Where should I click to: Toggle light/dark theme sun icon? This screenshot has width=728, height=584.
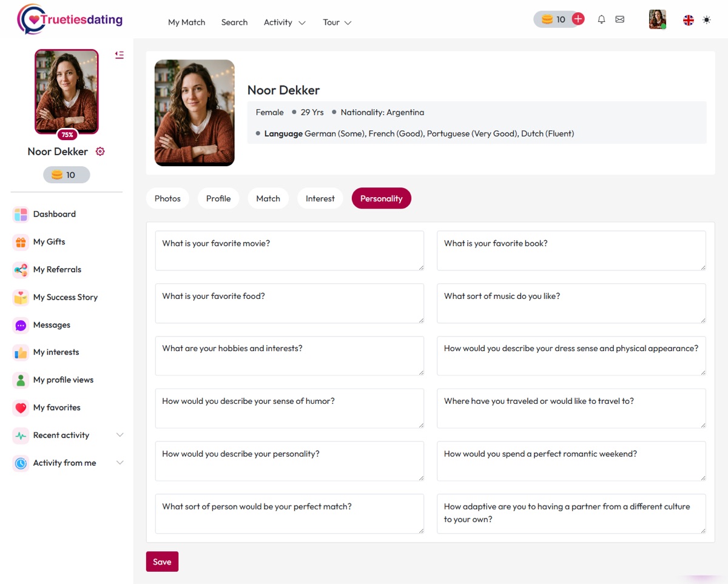coord(707,20)
